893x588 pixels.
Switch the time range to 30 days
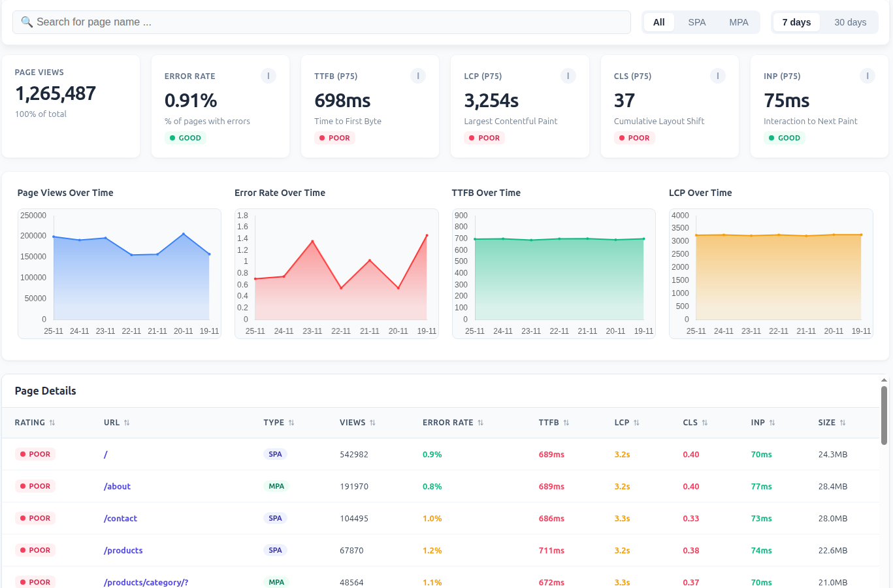coord(850,22)
